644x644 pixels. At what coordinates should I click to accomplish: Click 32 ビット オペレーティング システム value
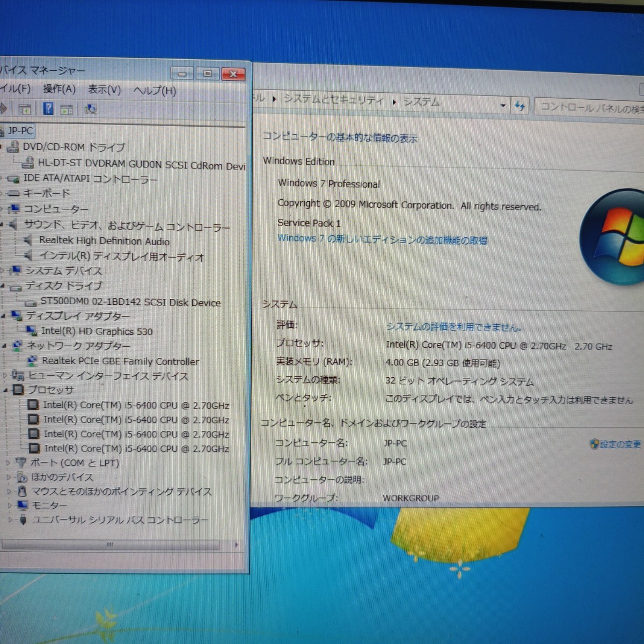459,382
